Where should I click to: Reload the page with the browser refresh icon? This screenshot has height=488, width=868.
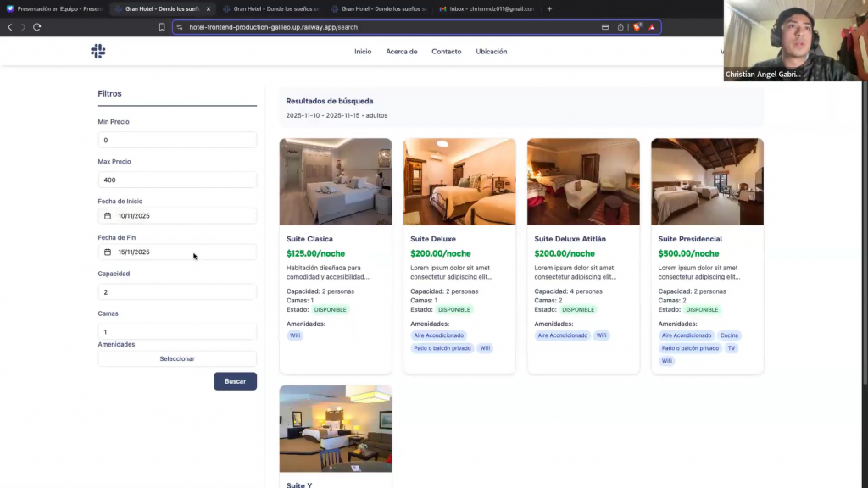pyautogui.click(x=37, y=27)
